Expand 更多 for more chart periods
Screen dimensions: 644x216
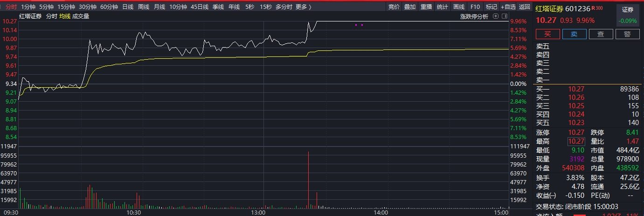304,7
